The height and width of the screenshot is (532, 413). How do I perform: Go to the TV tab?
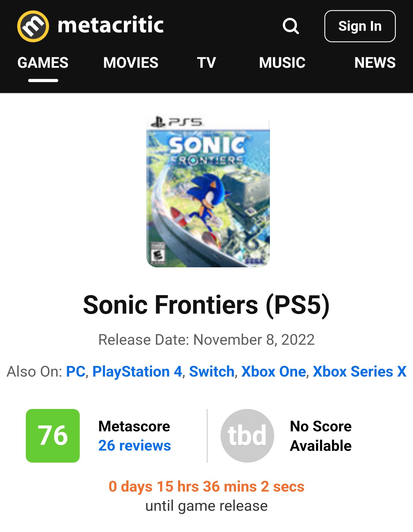point(206,63)
